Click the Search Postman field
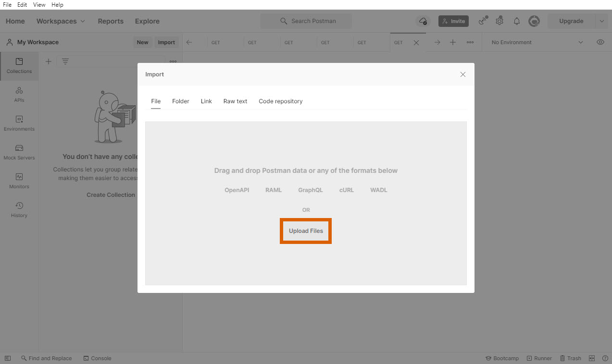 pyautogui.click(x=306, y=21)
